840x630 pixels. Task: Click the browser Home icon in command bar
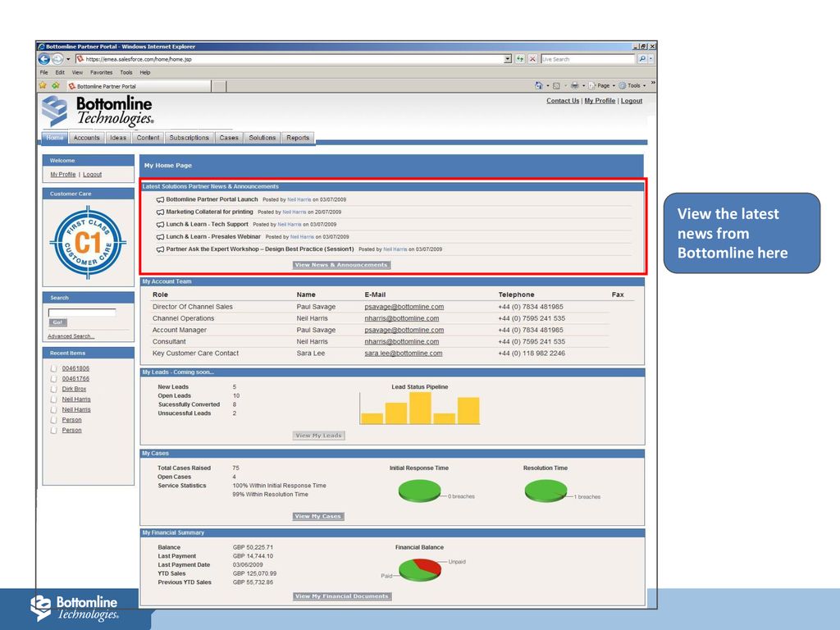(x=539, y=85)
